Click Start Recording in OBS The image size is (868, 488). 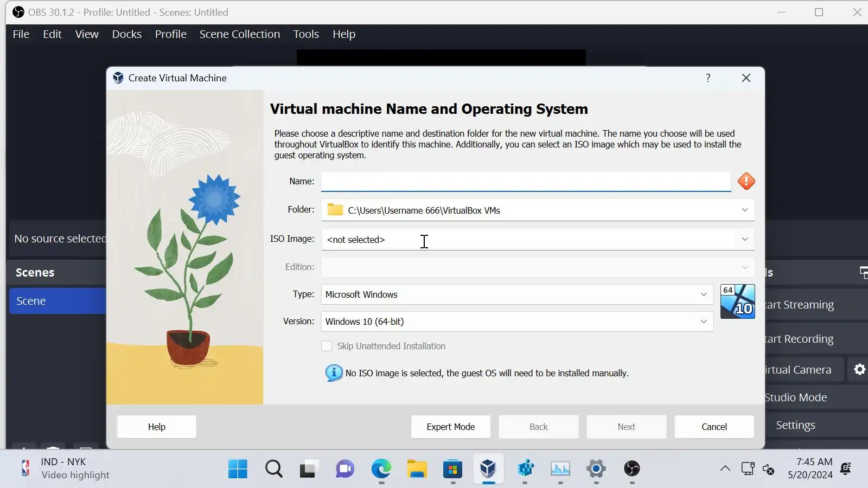[816, 339]
